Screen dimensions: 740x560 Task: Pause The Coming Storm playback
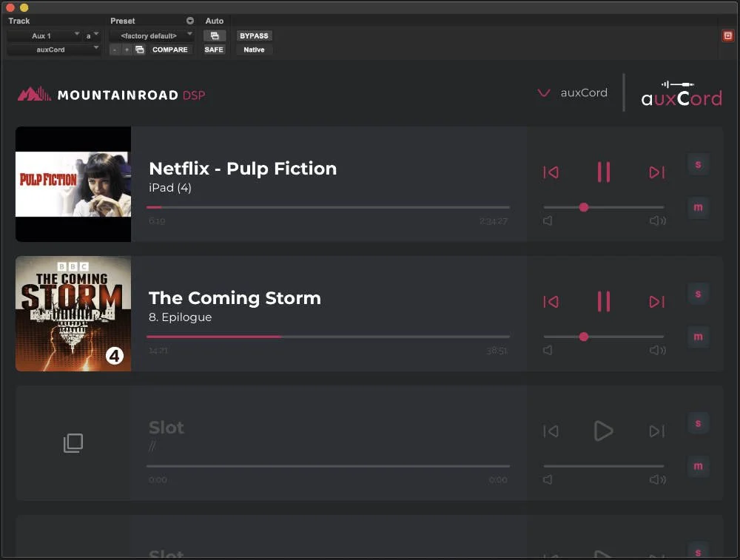(x=604, y=302)
